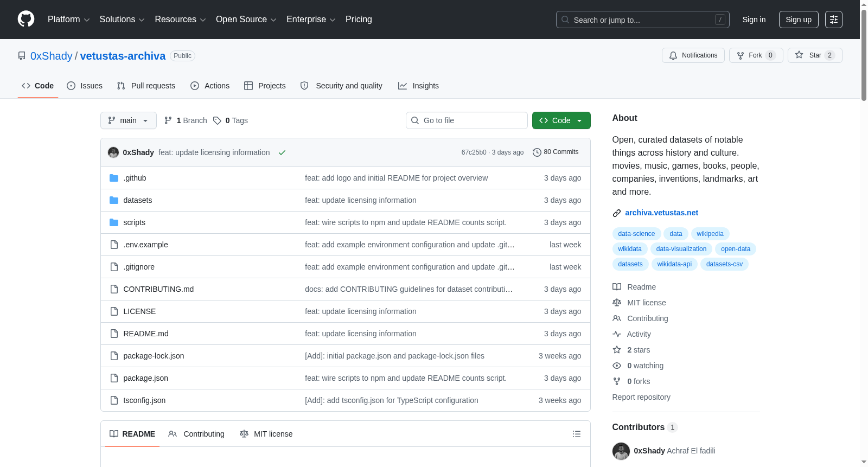Click the .github folder icon
868x467 pixels.
click(114, 178)
